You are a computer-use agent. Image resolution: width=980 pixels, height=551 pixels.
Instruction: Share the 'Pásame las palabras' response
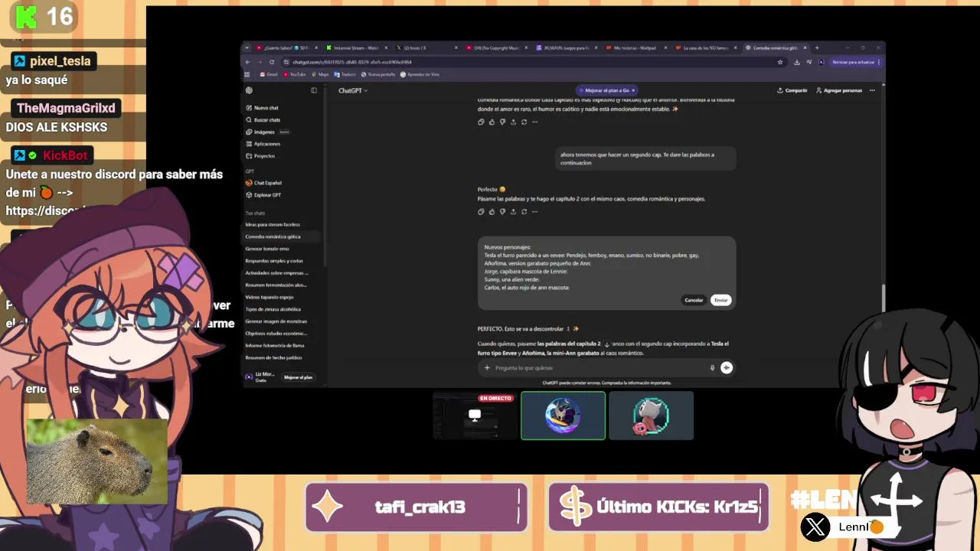pos(513,211)
